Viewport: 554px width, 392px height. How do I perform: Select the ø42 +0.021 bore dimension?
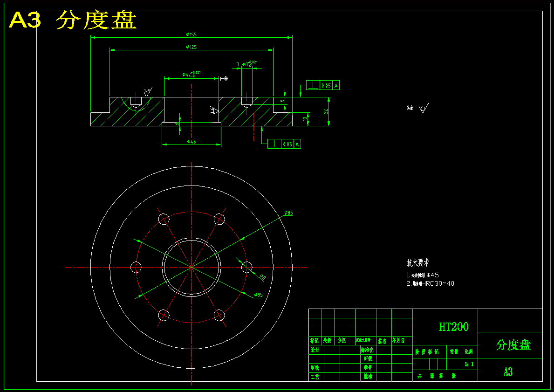192,74
